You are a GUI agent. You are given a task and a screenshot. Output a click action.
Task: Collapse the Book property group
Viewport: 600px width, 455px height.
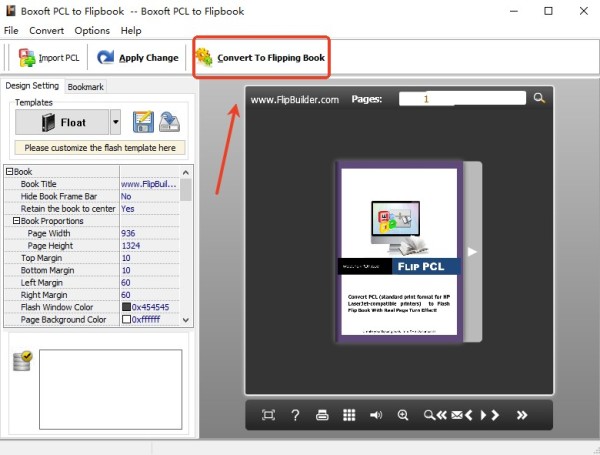point(10,172)
